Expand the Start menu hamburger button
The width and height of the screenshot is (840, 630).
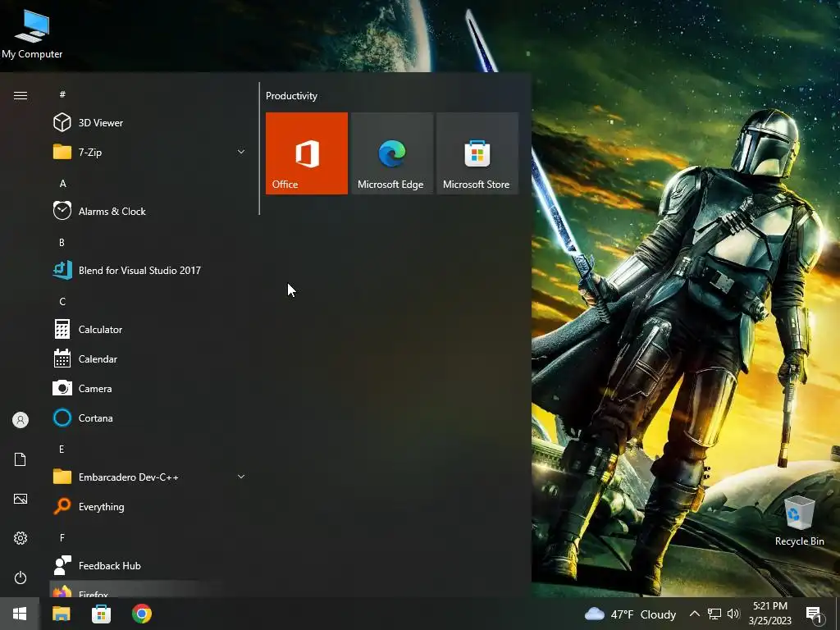coord(21,95)
